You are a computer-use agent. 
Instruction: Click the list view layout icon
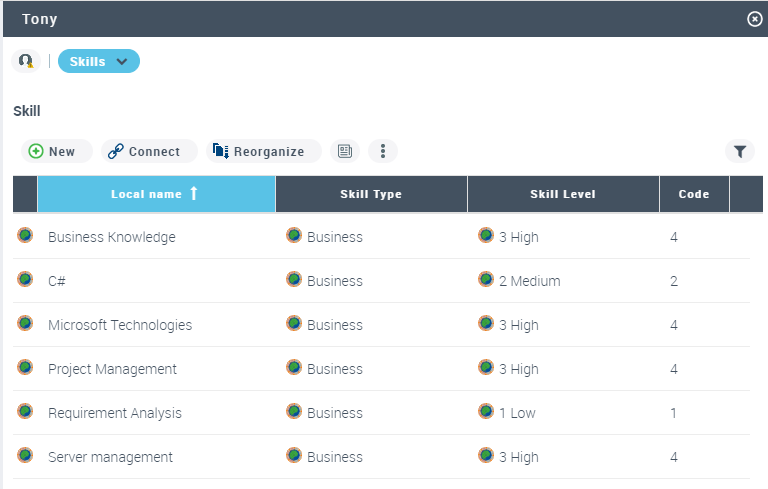tap(344, 151)
